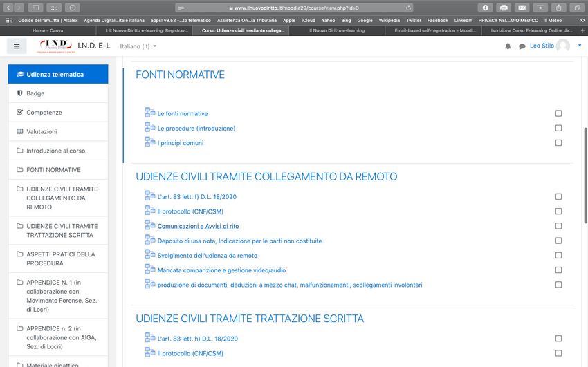Open Deposito di una nota link
Image resolution: width=588 pixels, height=367 pixels.
coord(239,241)
